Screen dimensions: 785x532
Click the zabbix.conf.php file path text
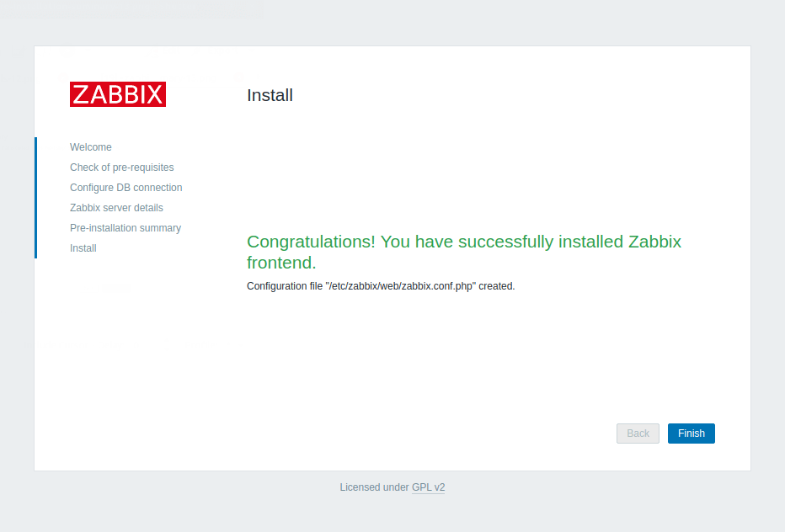[401, 286]
